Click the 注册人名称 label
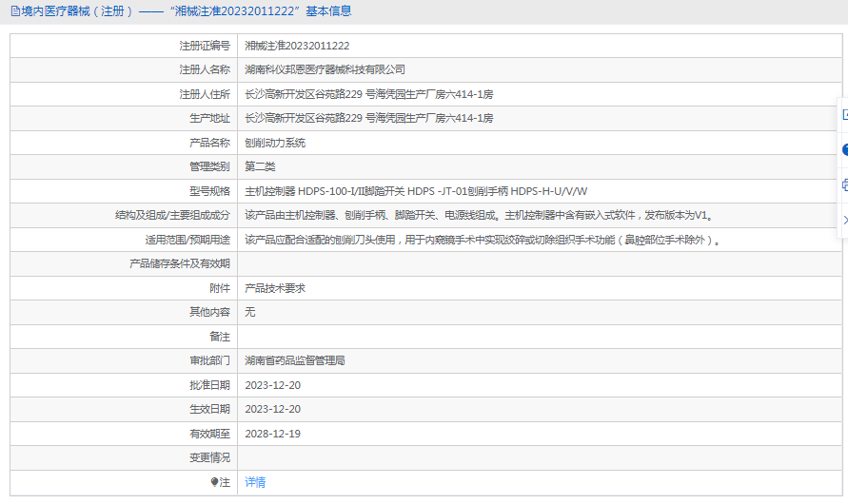The width and height of the screenshot is (848, 504). pos(205,69)
